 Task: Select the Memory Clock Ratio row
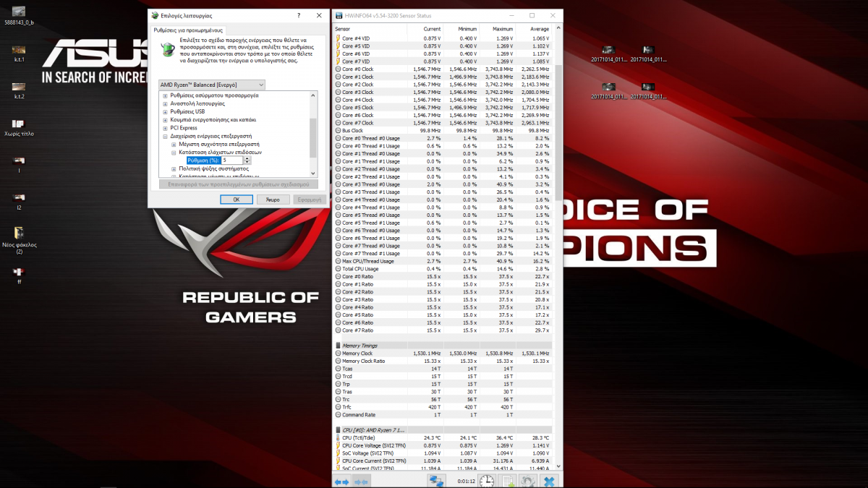443,361
